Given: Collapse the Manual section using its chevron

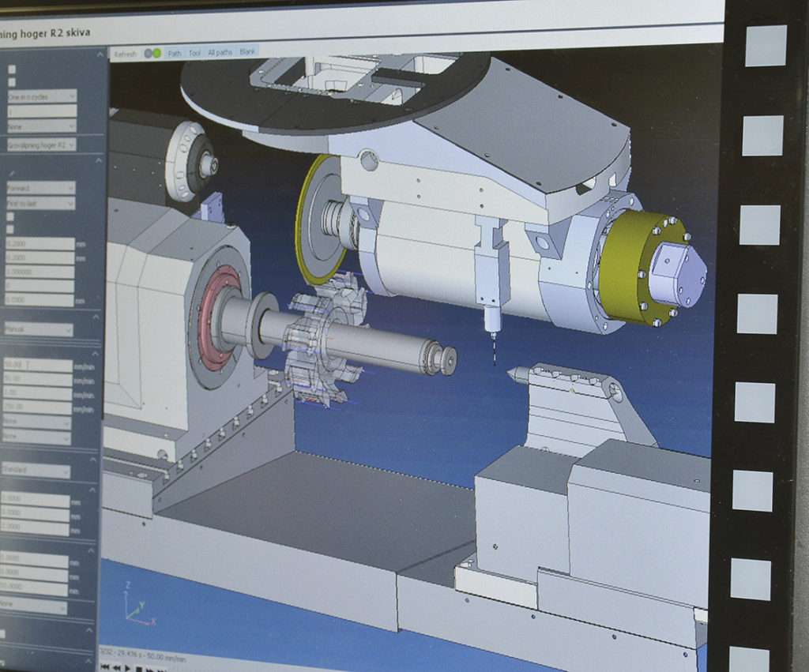Looking at the screenshot, I should pyautogui.click(x=97, y=316).
